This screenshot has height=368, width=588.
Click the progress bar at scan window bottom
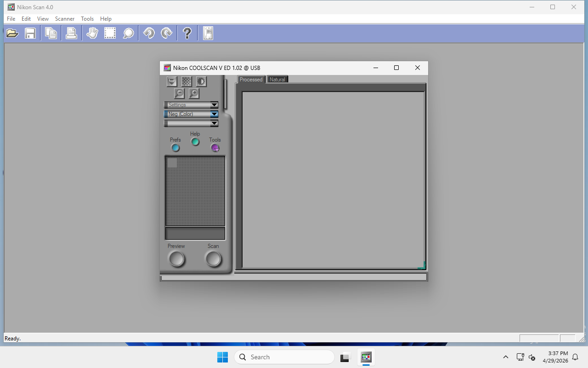[x=294, y=277]
